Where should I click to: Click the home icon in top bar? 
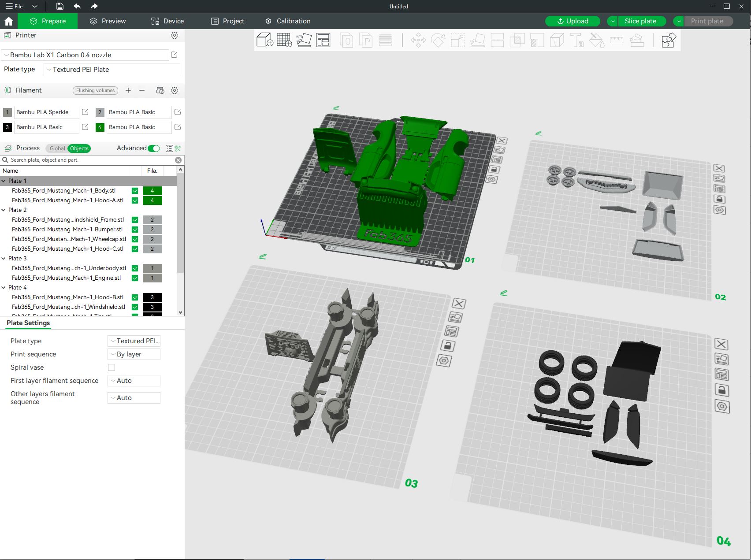point(8,21)
